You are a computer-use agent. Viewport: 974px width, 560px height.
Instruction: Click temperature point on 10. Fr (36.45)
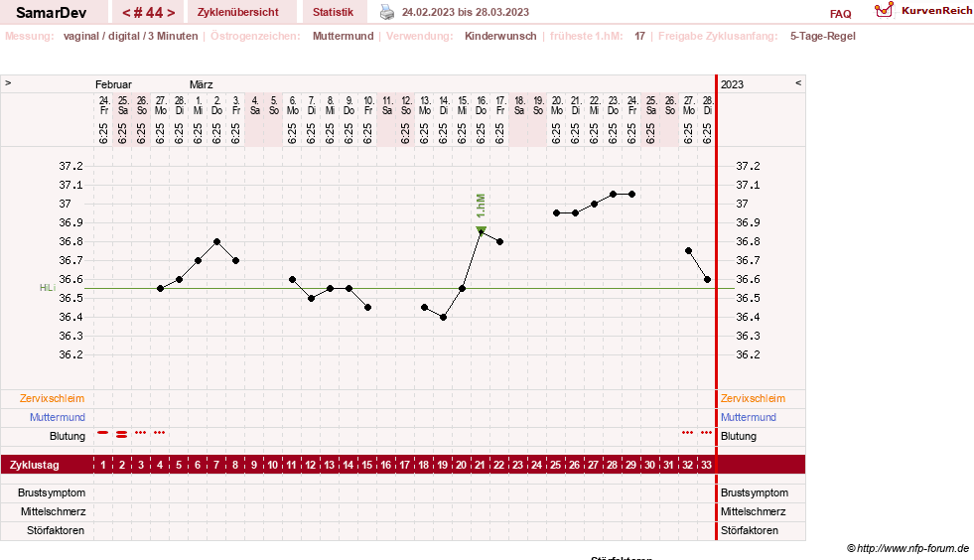coord(367,308)
